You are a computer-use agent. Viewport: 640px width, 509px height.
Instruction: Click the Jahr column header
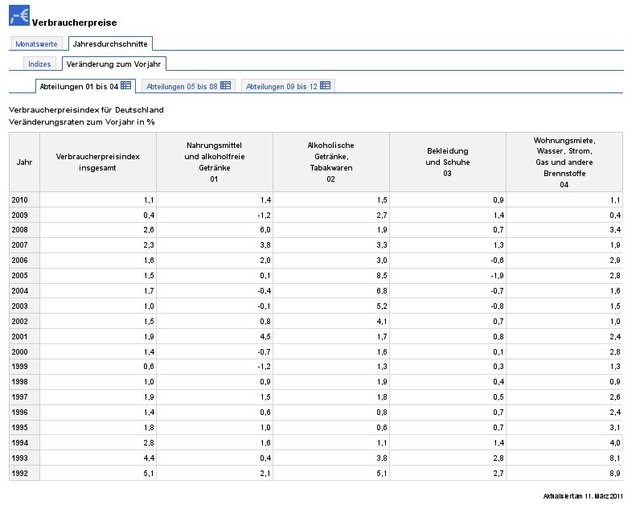click(x=24, y=162)
